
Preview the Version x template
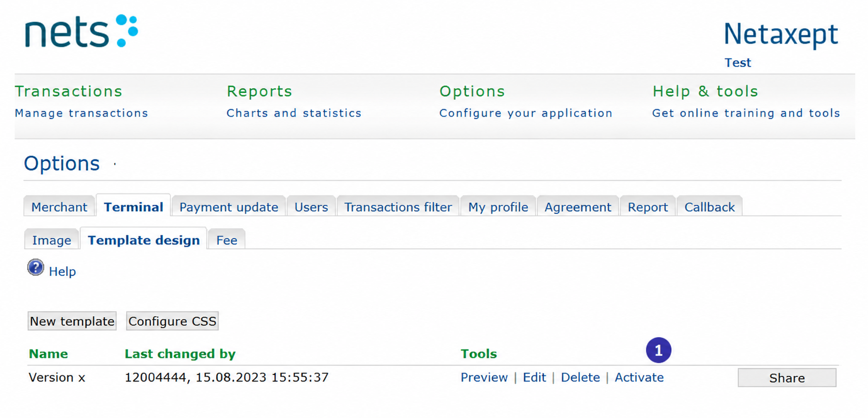click(484, 377)
